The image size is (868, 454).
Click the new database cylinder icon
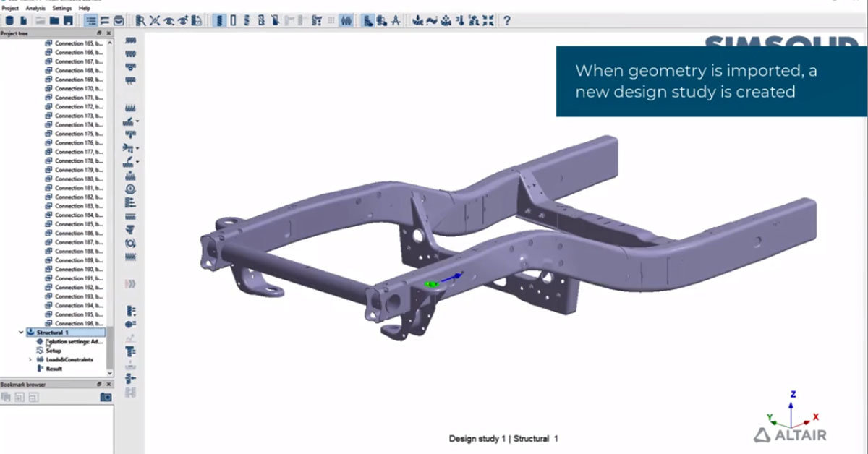[x=9, y=21]
